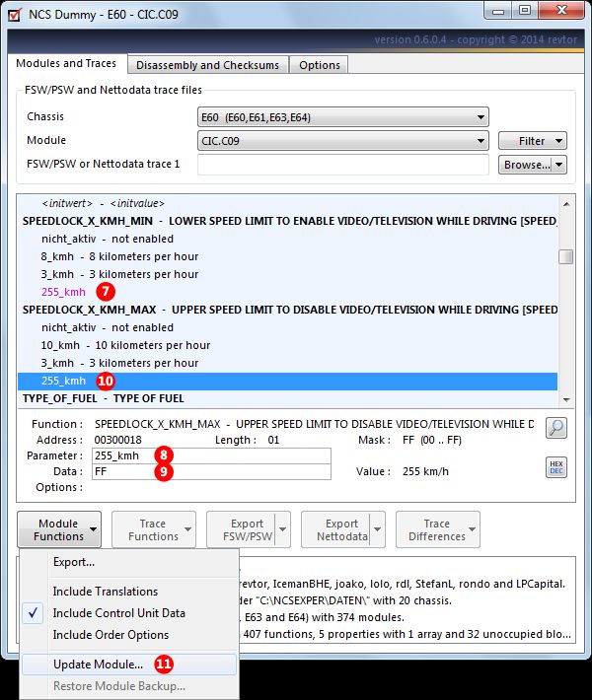This screenshot has width=592, height=700.
Task: Switch to Disassembly and Checksums tab
Action: coord(208,65)
